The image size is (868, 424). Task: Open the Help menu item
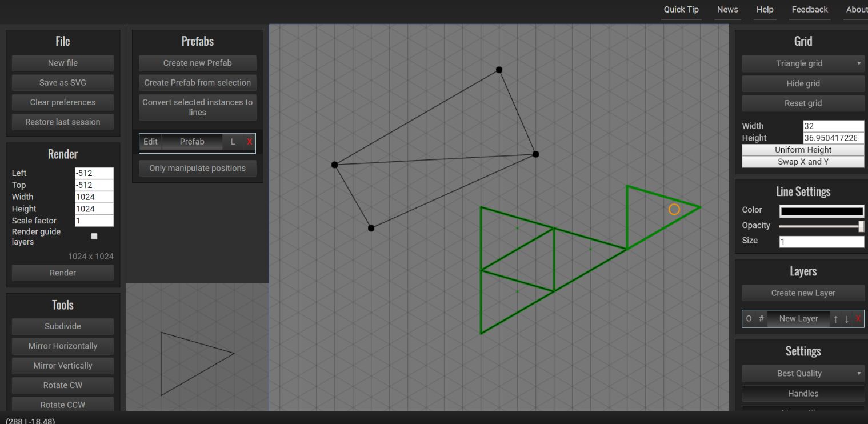click(x=765, y=10)
